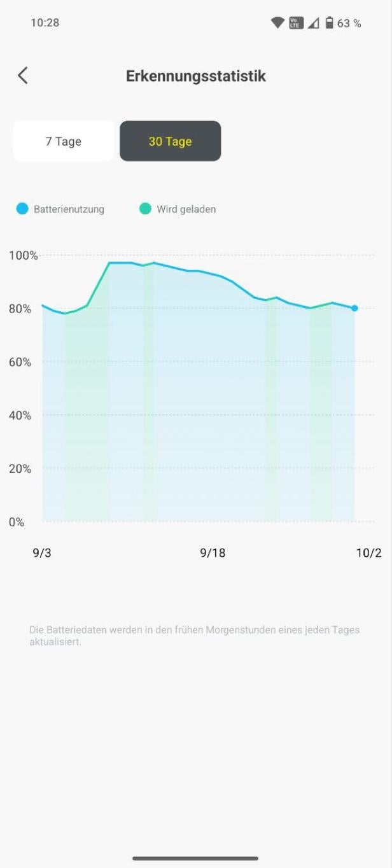Image resolution: width=392 pixels, height=868 pixels.
Task: Tap the back arrow icon
Action: point(23,76)
